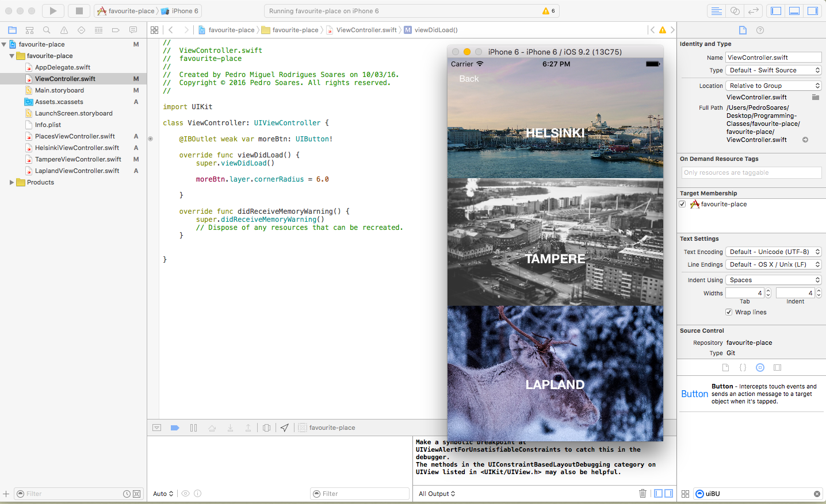Open the file Type dropdown
This screenshot has height=504, width=826.
(x=774, y=70)
